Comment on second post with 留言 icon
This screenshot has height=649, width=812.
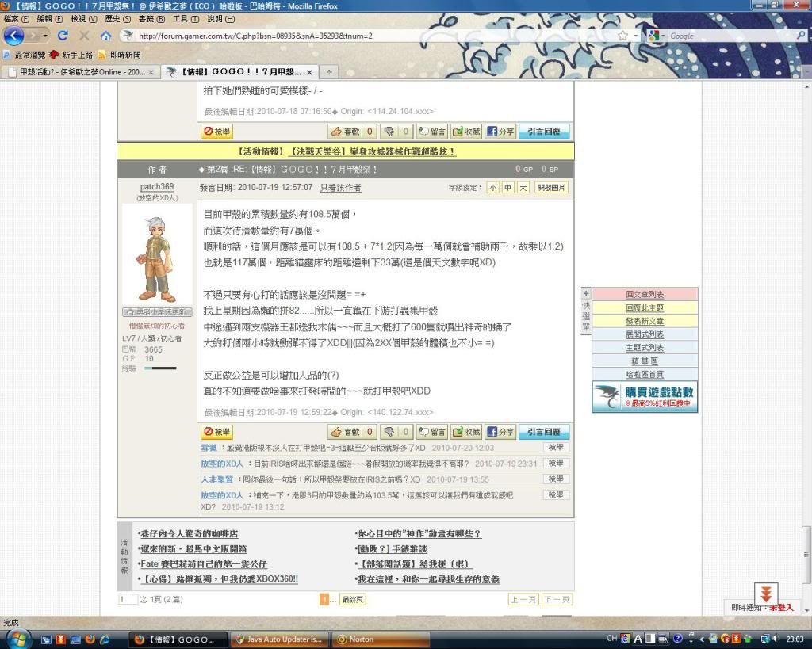pyautogui.click(x=432, y=432)
